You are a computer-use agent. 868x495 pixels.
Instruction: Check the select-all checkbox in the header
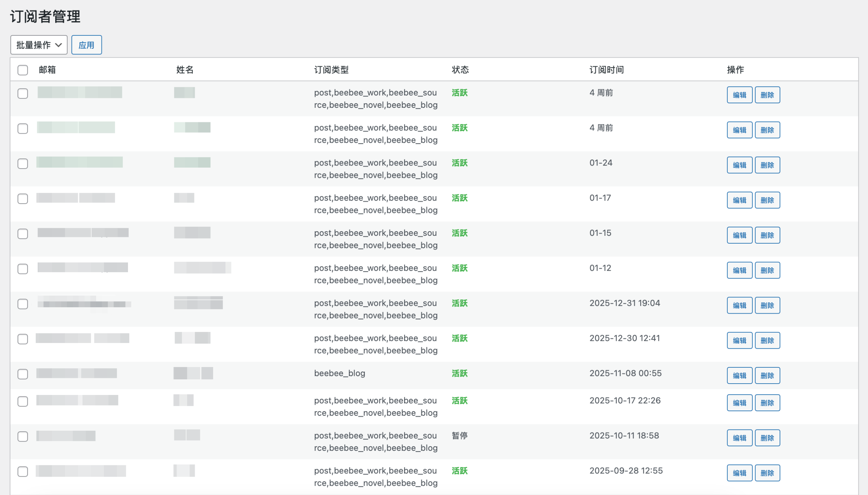pos(23,70)
